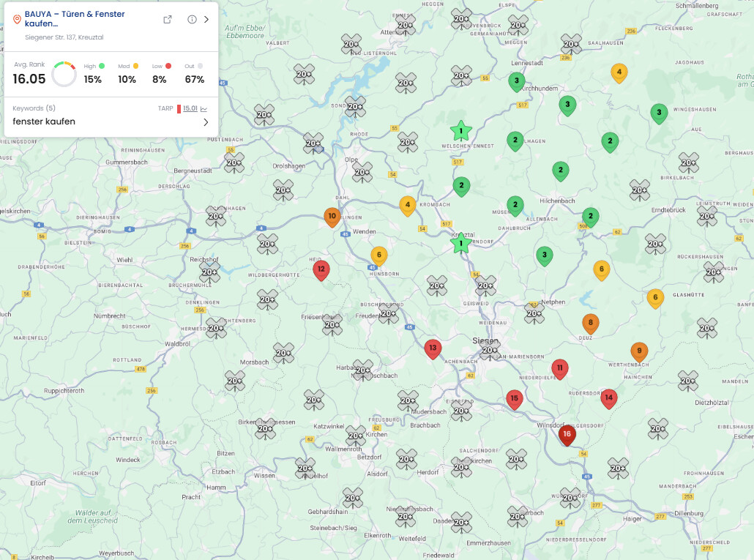Select the rank 2 pin near Hilchenbach

coord(560,171)
